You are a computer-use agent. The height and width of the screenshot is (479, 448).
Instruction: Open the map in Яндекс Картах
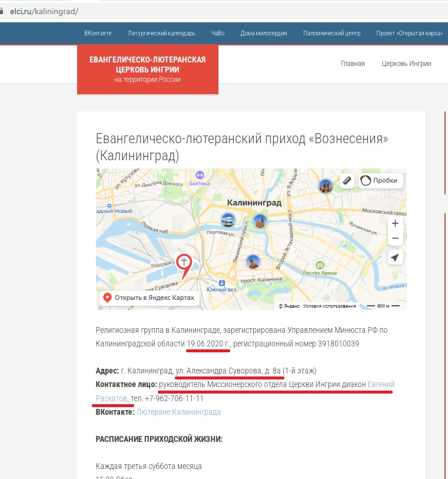pyautogui.click(x=149, y=298)
